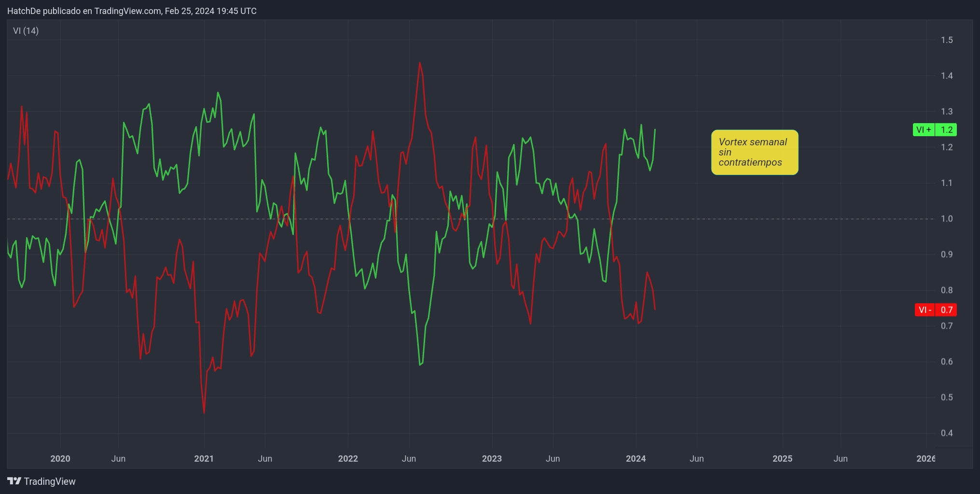980x494 pixels.
Task: Select the yellow Vortex semanal annotation
Action: [754, 152]
